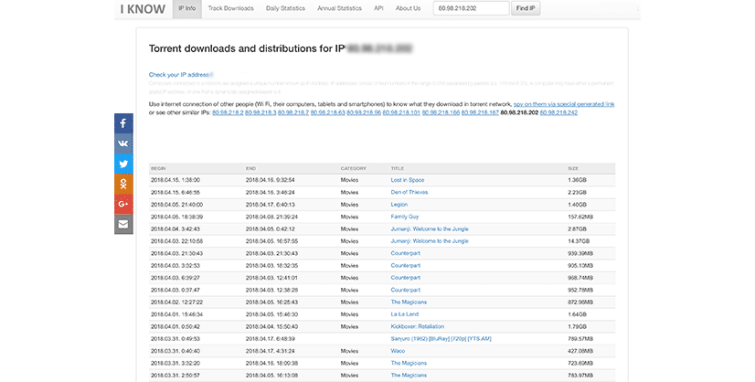Open the Lost in Space title link

pyautogui.click(x=407, y=180)
